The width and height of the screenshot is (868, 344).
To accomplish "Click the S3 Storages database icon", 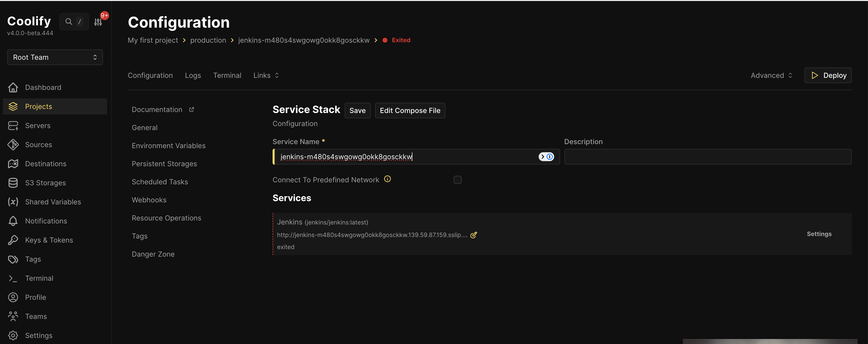I will click(x=13, y=183).
